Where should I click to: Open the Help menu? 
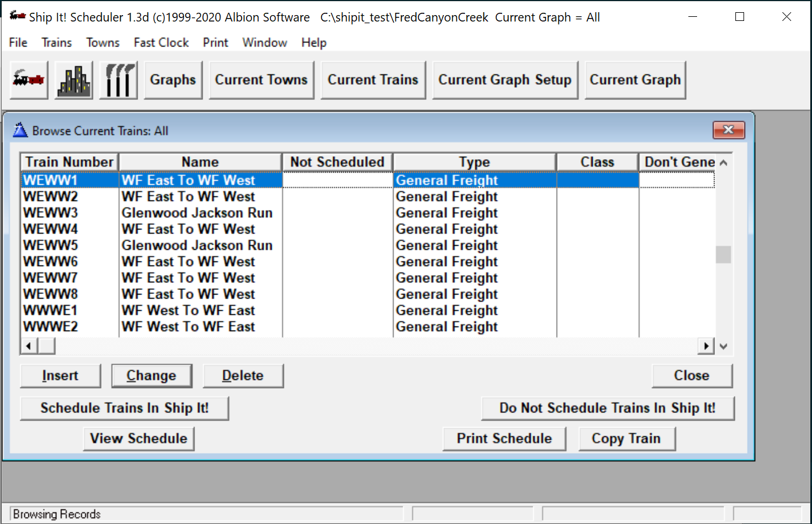coord(314,42)
